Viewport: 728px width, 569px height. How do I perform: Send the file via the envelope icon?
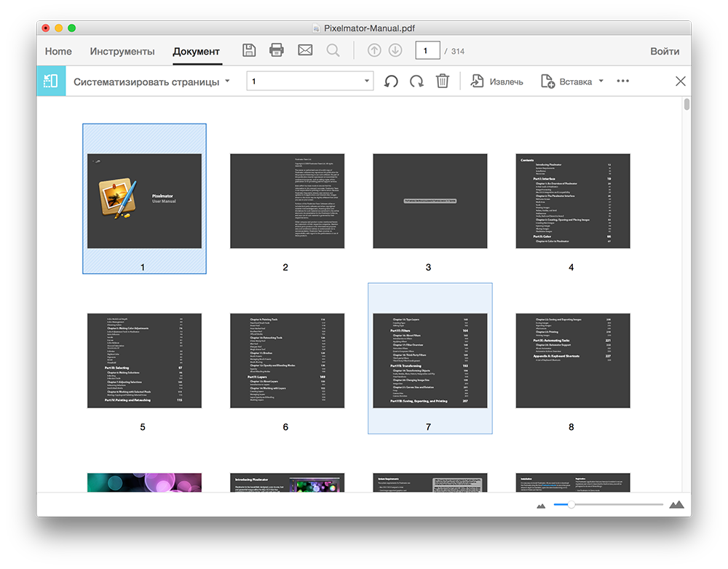pos(305,51)
